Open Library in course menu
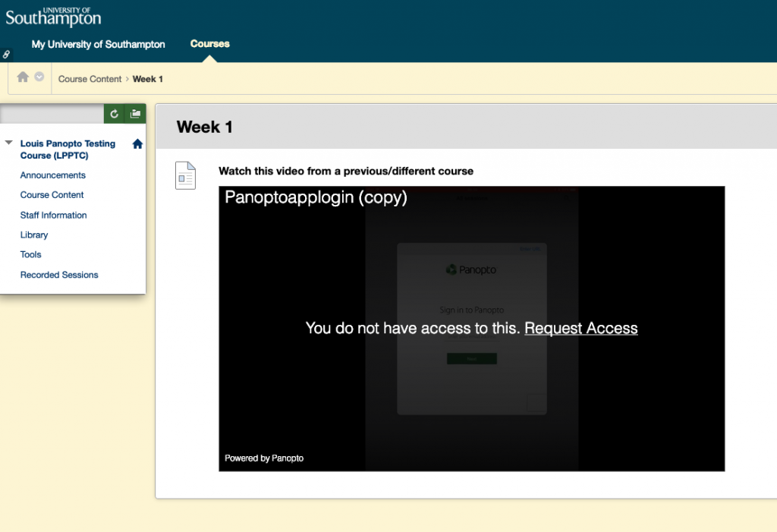777x532 pixels. tap(33, 235)
